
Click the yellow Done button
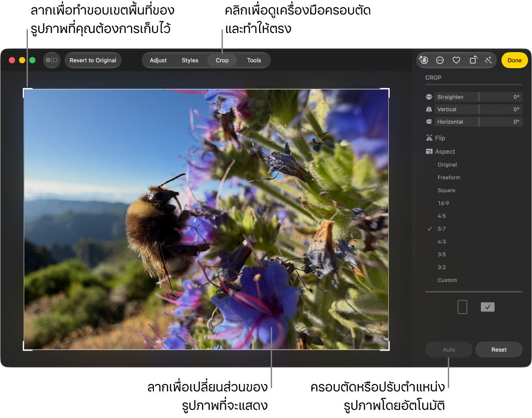coord(514,60)
